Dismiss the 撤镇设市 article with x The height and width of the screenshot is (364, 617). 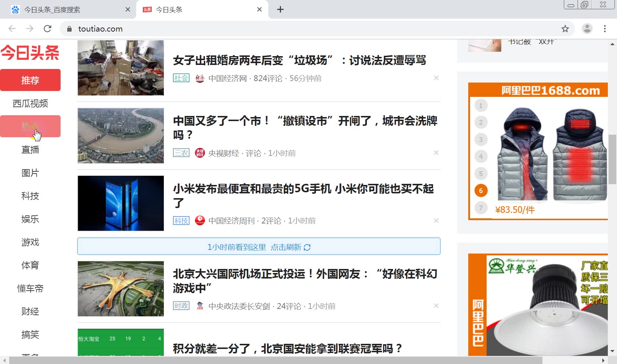[x=436, y=153]
